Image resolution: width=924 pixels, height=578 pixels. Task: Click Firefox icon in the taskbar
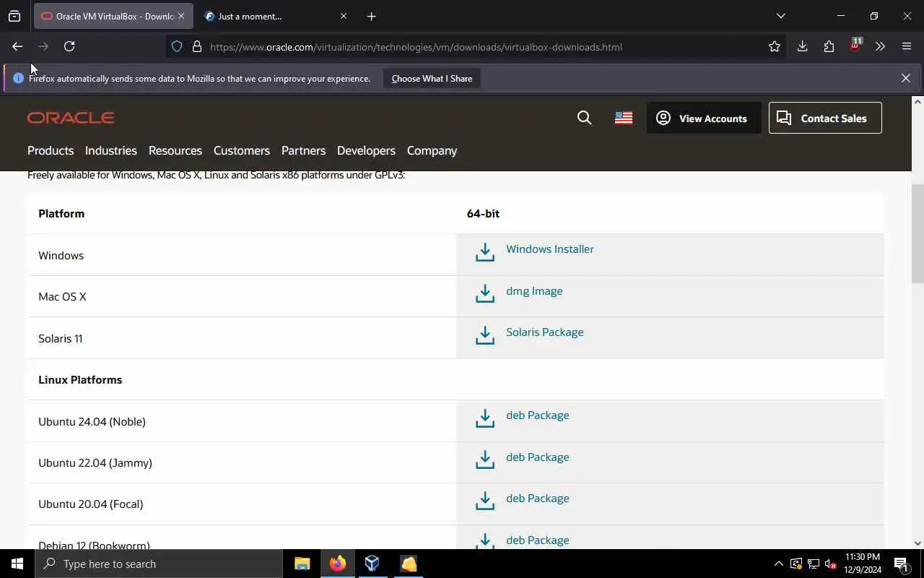(337, 564)
